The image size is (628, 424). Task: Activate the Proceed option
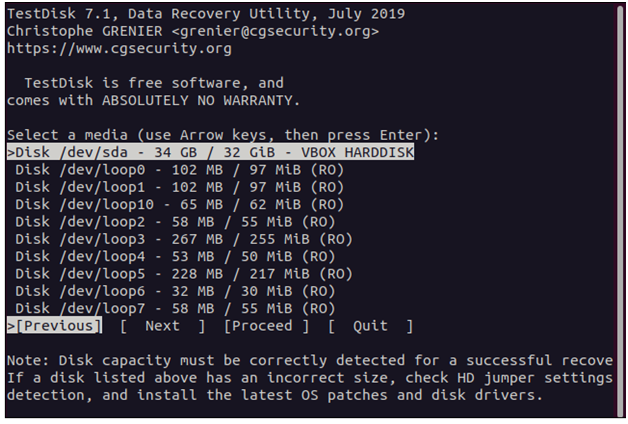[266, 326]
